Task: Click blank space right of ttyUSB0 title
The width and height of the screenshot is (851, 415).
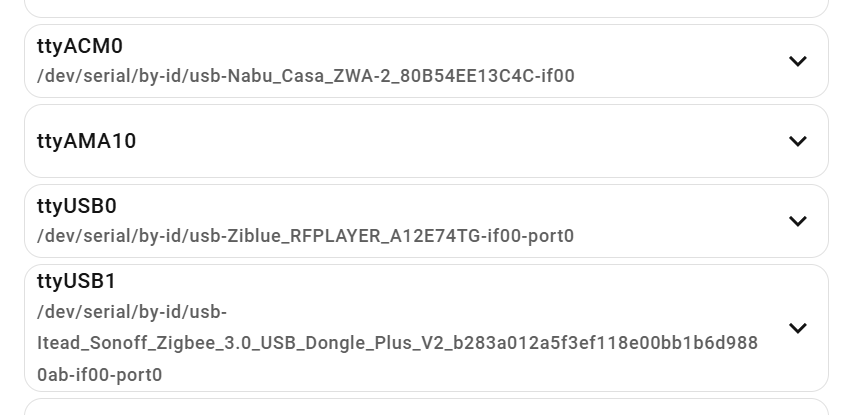Action: pos(450,206)
